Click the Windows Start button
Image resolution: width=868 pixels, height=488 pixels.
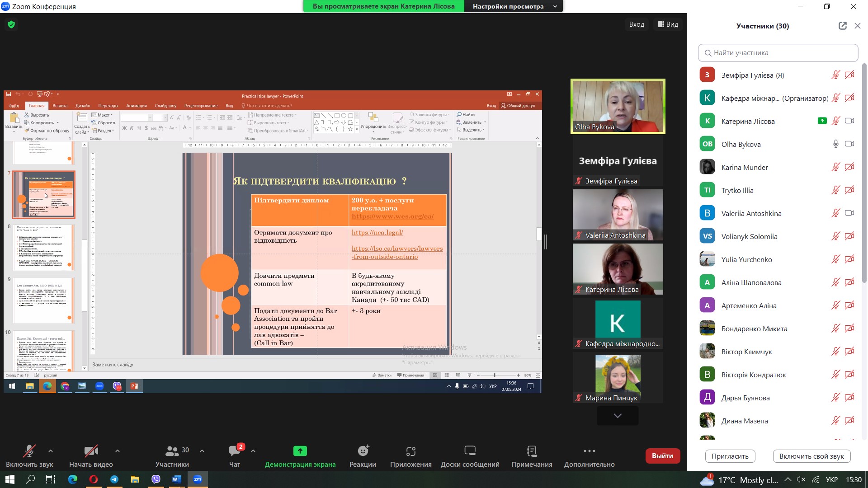9,479
